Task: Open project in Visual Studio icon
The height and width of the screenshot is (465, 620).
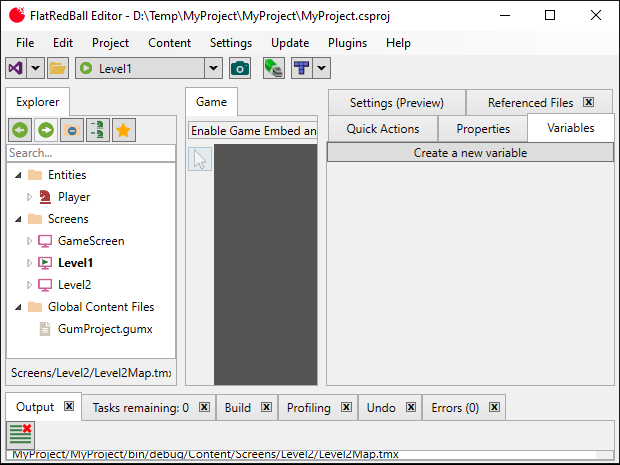Action: coord(16,68)
